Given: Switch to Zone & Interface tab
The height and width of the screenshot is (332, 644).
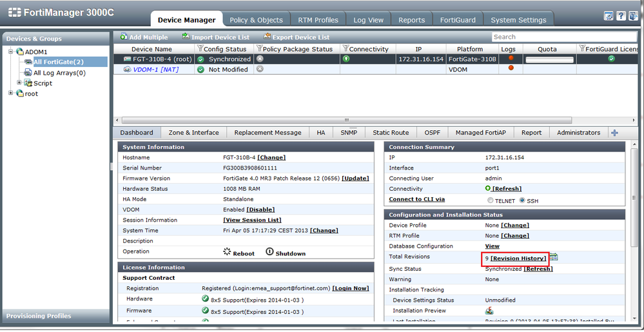Looking at the screenshot, I should pyautogui.click(x=194, y=133).
